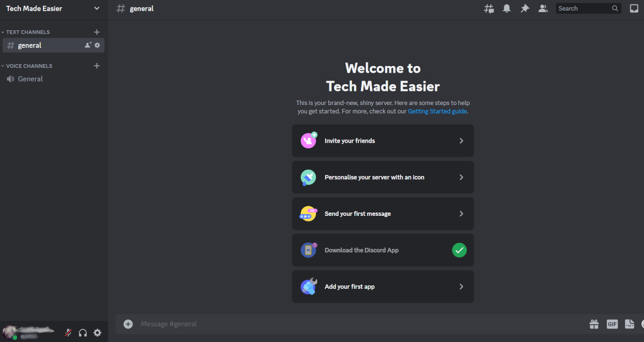The width and height of the screenshot is (644, 342).
Task: Click the notification settings bell icon
Action: 506,8
